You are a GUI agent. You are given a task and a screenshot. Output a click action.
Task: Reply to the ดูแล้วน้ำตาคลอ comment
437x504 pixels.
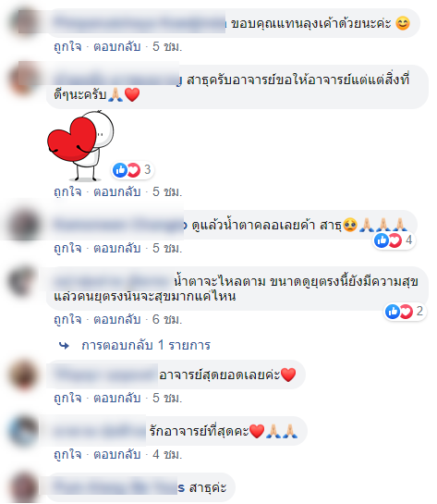point(117,248)
